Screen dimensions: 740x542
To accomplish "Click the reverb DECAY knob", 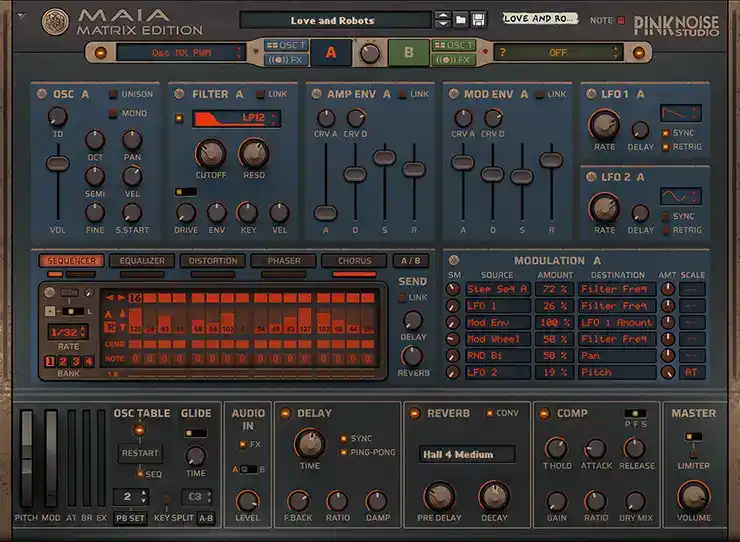I will coord(494,497).
